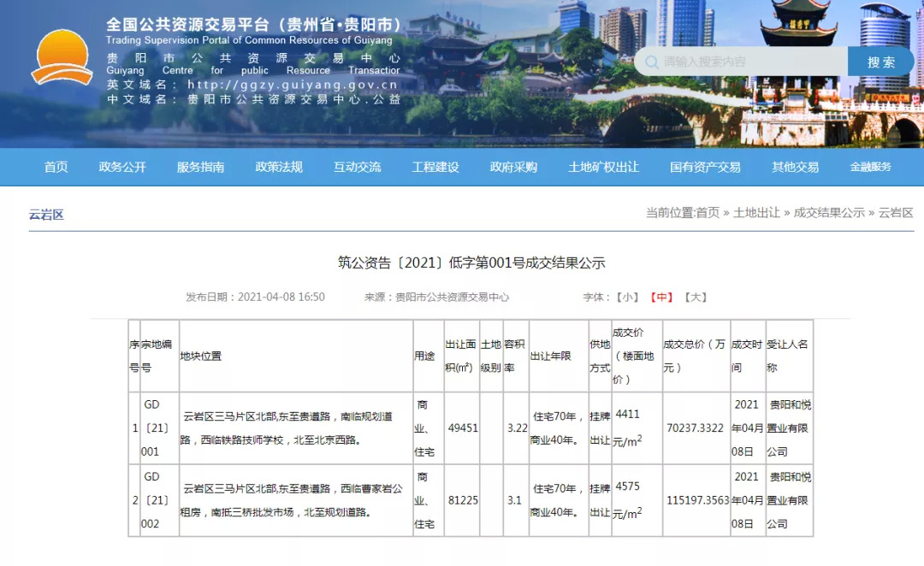Set font size to 中
The height and width of the screenshot is (566, 924).
(x=661, y=297)
